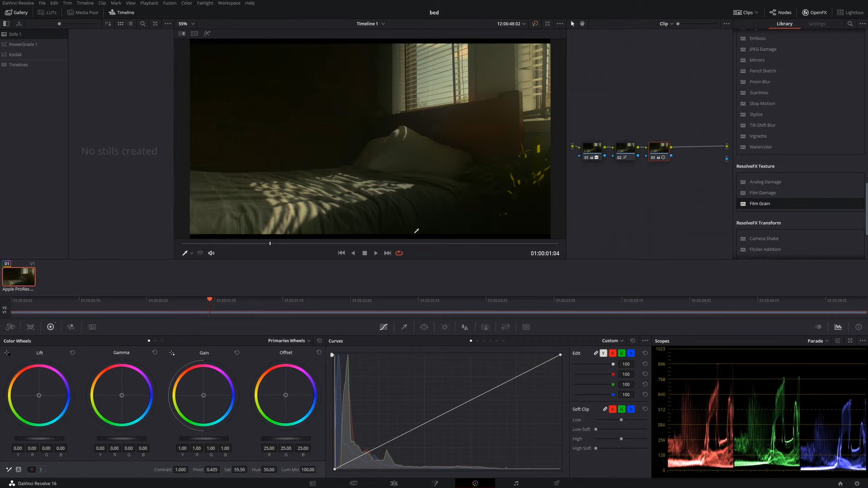This screenshot has width=868, height=488.
Task: Toggle loop playback in the viewer
Action: tap(399, 253)
